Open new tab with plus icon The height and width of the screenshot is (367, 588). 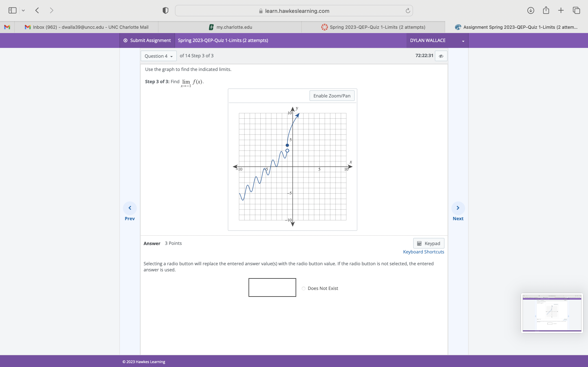(561, 10)
